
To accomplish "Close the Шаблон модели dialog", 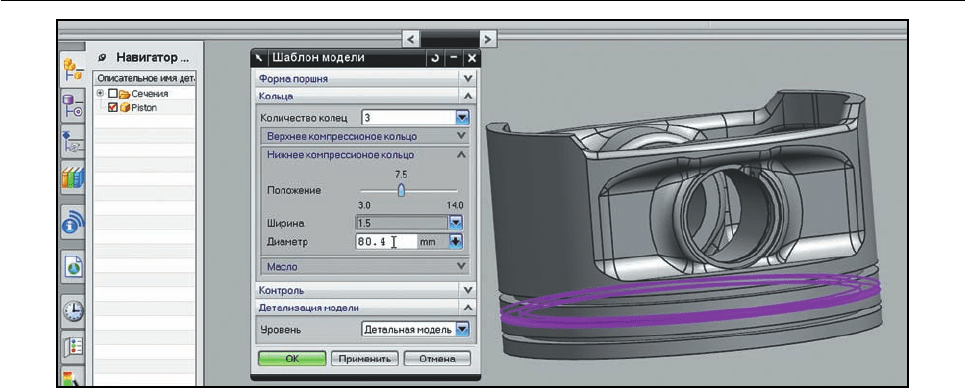I will click(x=471, y=58).
